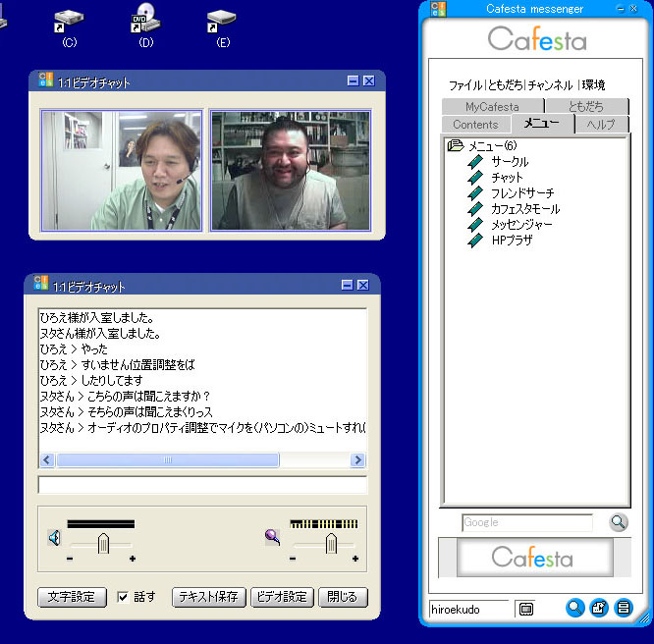Click the chat log horizontal scrollbar thumb

tap(168, 459)
